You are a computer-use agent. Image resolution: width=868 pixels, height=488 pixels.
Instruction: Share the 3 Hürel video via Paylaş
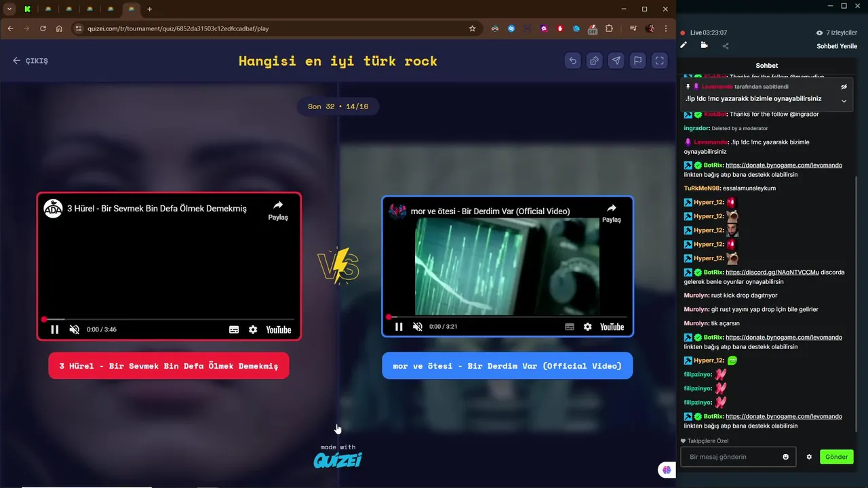point(278,210)
